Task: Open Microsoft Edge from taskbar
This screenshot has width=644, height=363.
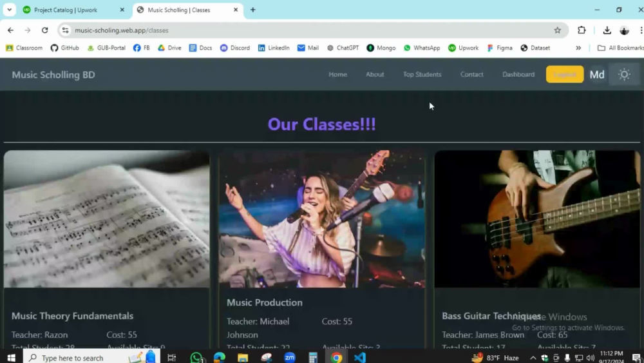Action: click(220, 358)
